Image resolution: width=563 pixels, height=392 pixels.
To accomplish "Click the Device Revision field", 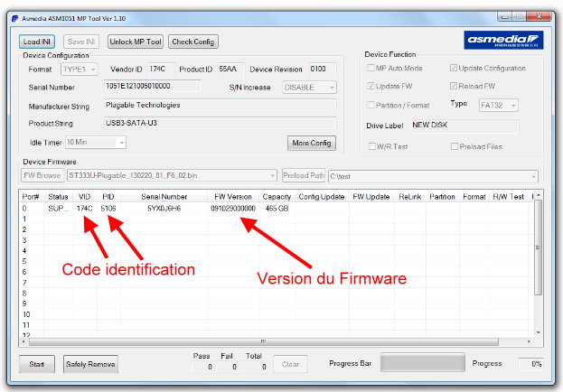I will [x=323, y=69].
